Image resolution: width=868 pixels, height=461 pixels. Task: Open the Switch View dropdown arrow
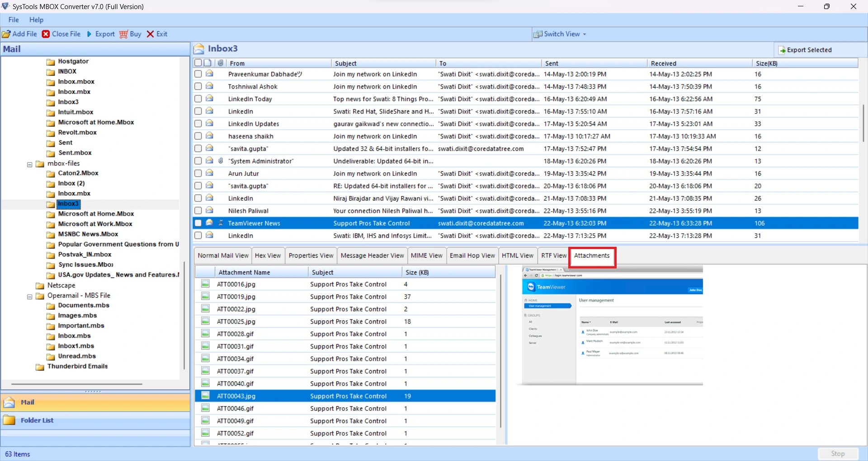585,34
